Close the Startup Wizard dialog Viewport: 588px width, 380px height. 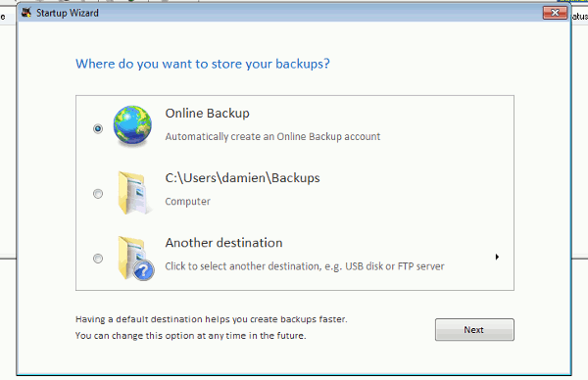coord(555,13)
